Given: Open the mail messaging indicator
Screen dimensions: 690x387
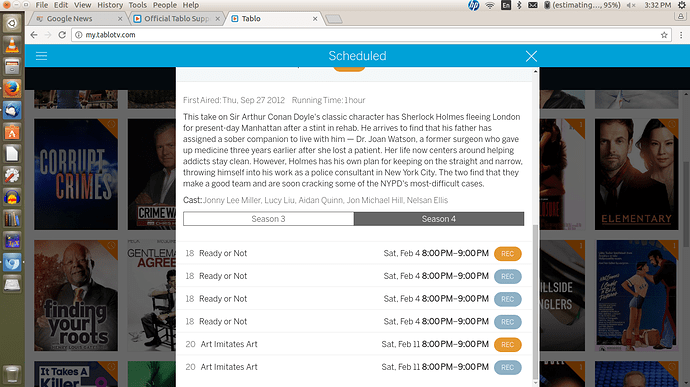Looking at the screenshot, I should (532, 5).
